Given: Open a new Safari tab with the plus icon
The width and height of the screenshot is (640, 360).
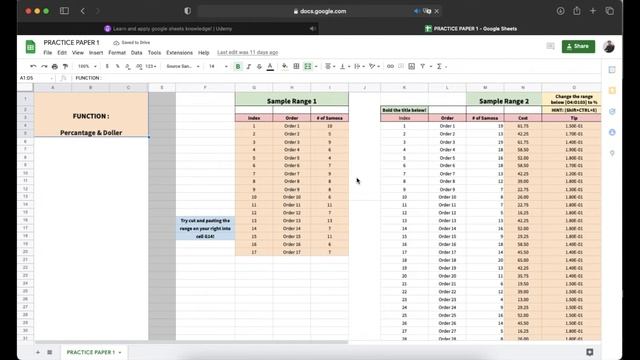Looking at the screenshot, I should pos(593,11).
